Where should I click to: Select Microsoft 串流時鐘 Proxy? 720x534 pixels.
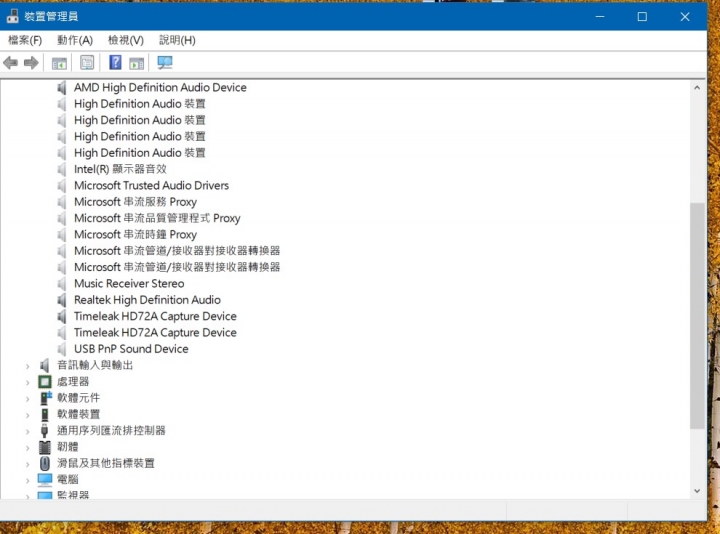pos(135,235)
